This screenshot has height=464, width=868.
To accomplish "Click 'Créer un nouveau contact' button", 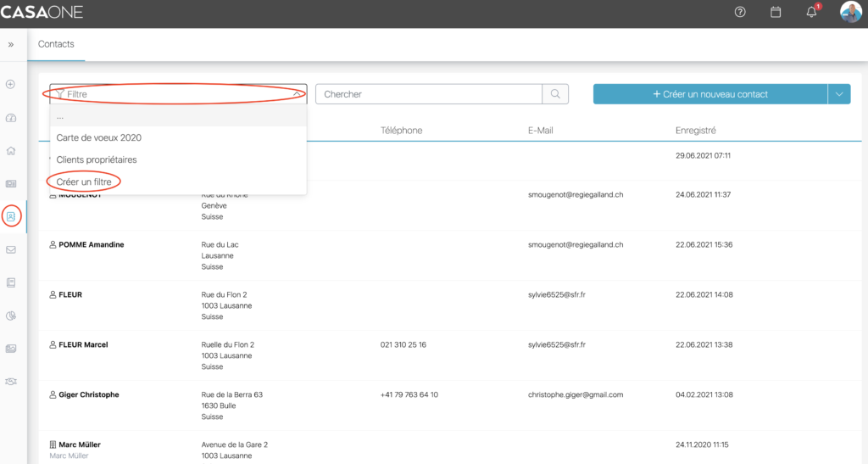I will pos(709,94).
